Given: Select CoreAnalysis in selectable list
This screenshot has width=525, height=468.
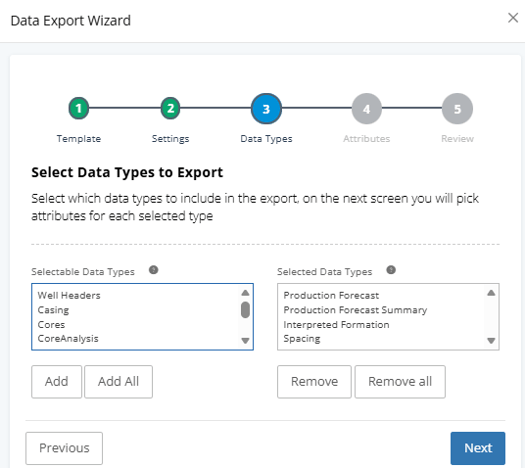Looking at the screenshot, I should [x=68, y=338].
